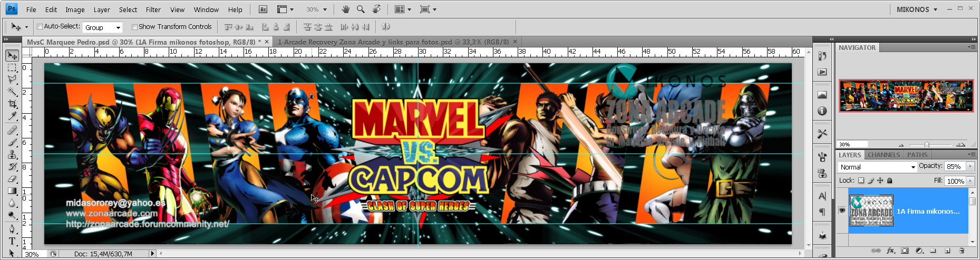This screenshot has width=980, height=260.
Task: Select the Move tool in the toolbox
Action: point(12,55)
